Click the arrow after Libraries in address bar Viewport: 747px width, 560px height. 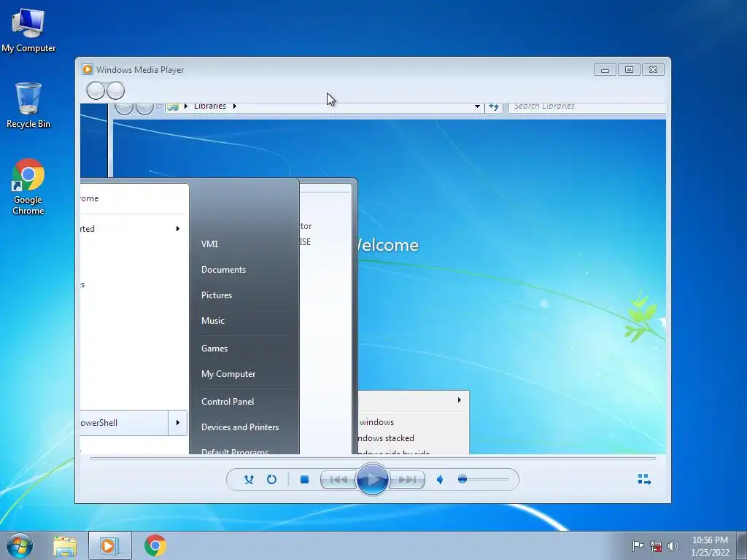(x=234, y=106)
